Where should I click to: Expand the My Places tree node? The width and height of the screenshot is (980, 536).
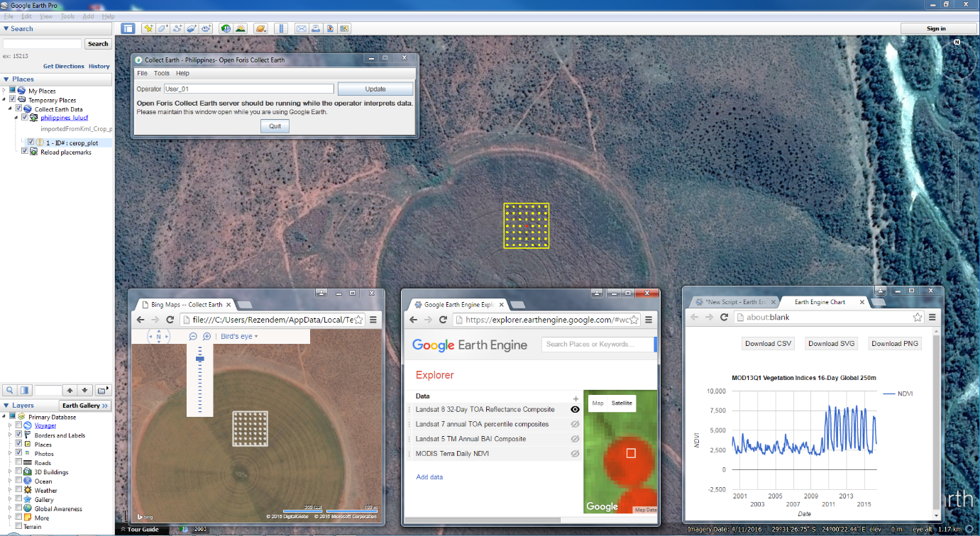click(4, 91)
